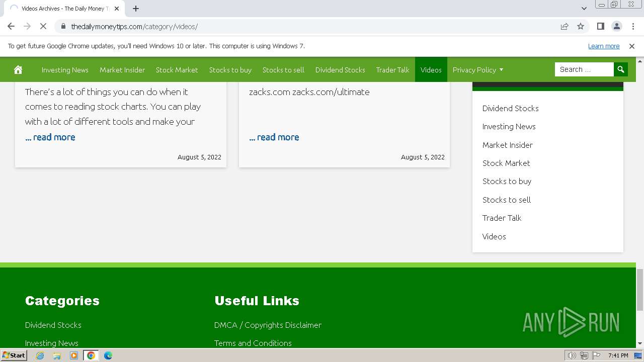Show desktop button in tray corner
Image resolution: width=644 pixels, height=362 pixels.
coord(638,355)
